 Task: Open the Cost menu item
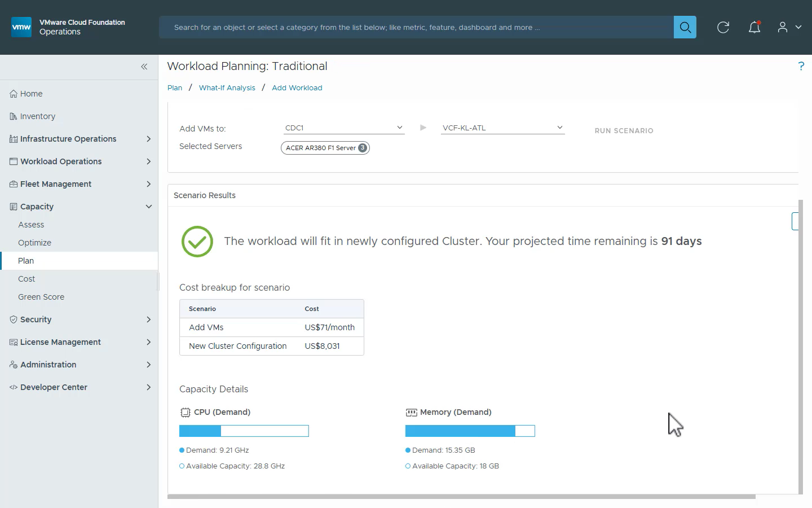tap(27, 279)
